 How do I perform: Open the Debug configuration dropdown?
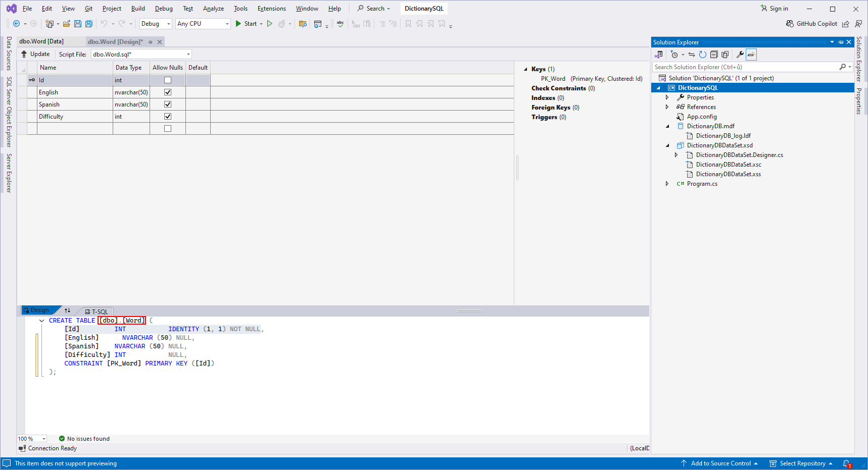pyautogui.click(x=156, y=24)
